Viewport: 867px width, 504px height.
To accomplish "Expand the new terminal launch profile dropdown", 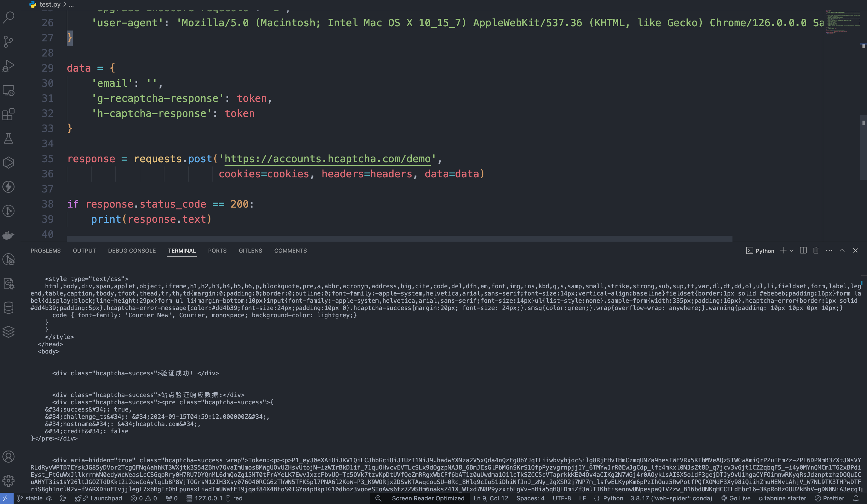I will click(791, 250).
